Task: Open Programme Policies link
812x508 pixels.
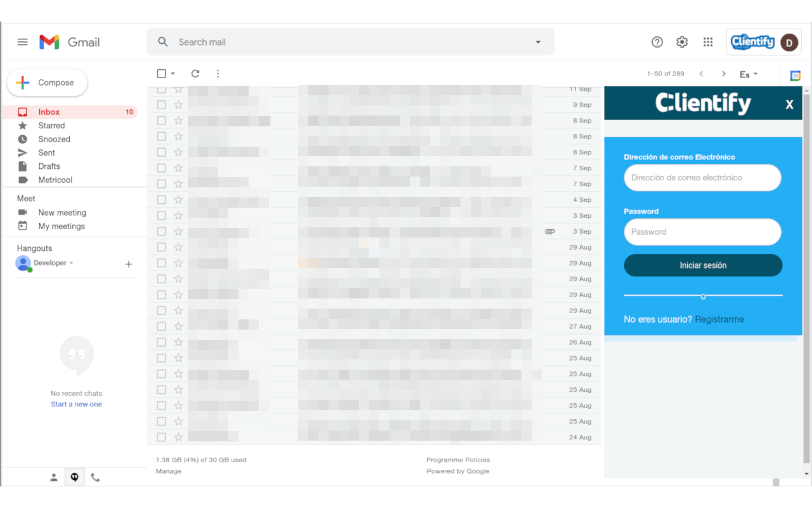Action: click(458, 460)
